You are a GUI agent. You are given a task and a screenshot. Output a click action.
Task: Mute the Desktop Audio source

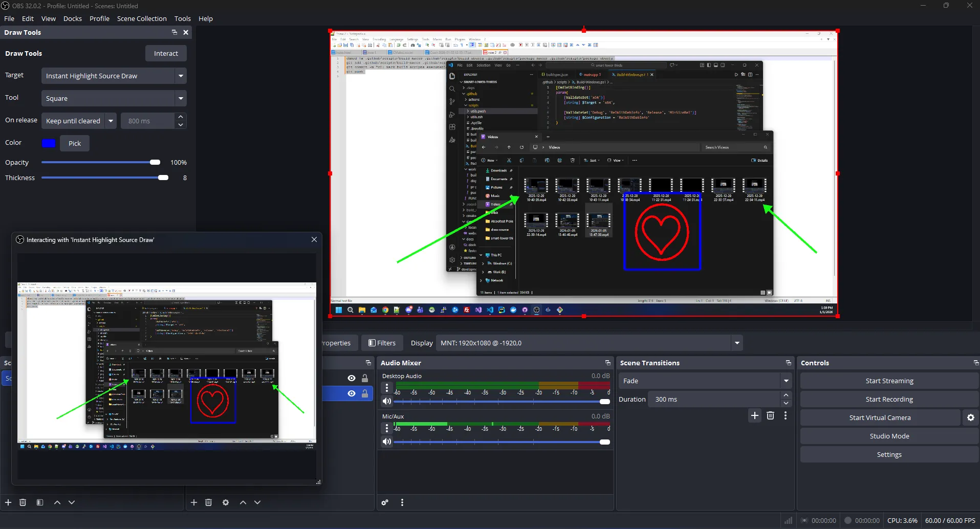click(x=387, y=401)
